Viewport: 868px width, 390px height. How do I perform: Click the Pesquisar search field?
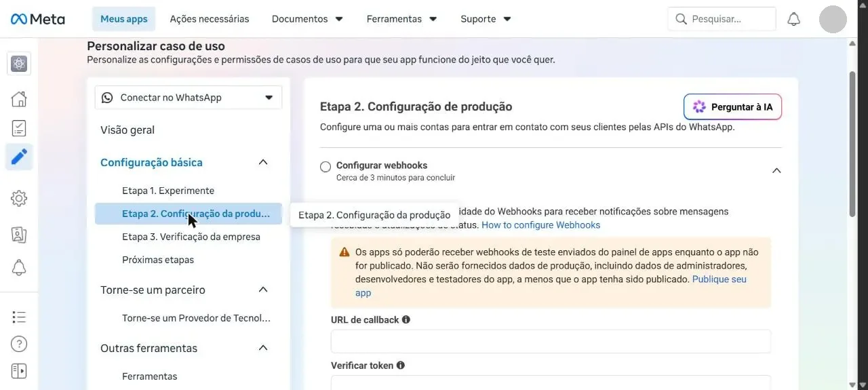click(722, 19)
